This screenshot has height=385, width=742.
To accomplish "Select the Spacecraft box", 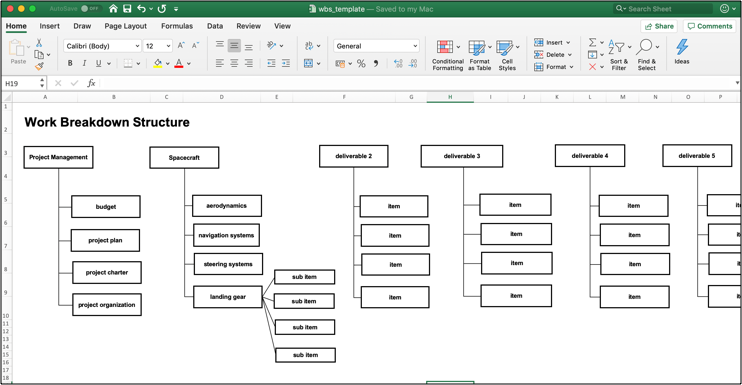I will [184, 158].
